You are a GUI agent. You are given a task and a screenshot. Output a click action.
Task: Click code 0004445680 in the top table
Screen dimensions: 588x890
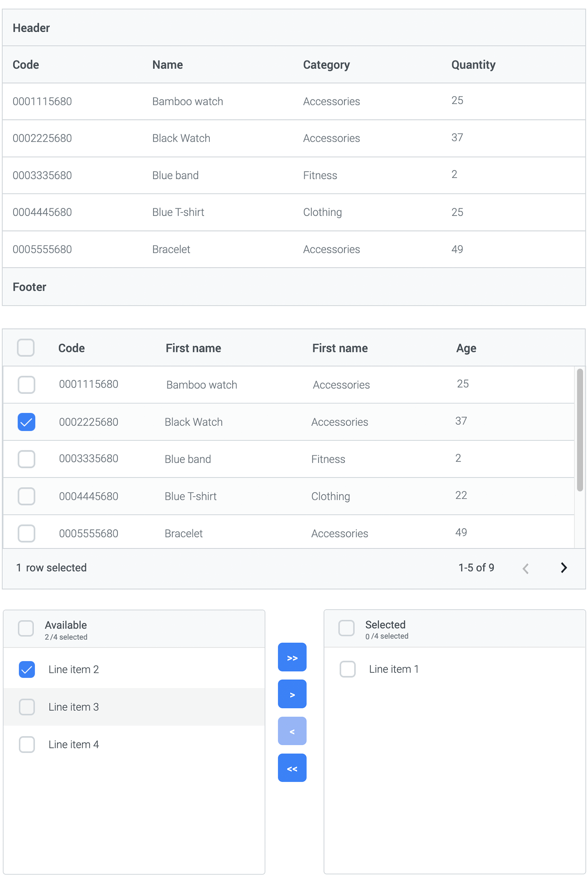tap(42, 212)
